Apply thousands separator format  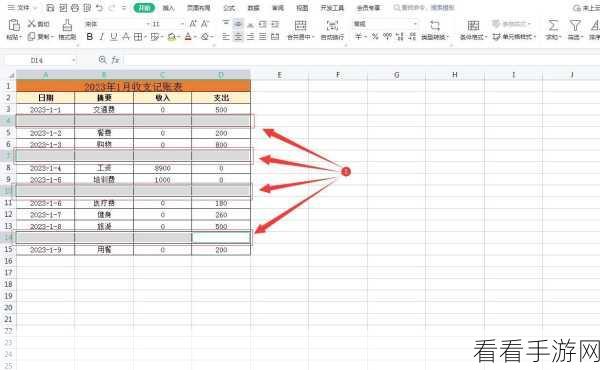(388, 37)
